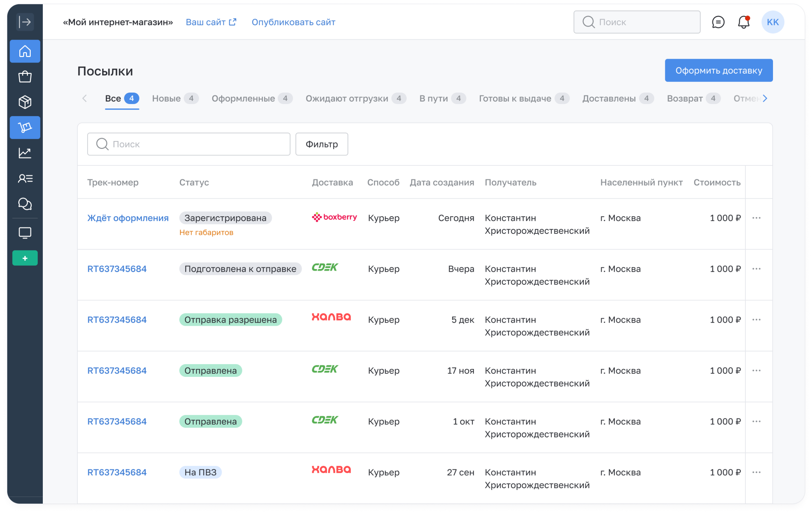The image size is (812, 514).
Task: Open the delivery hand-truck section
Action: tap(25, 127)
